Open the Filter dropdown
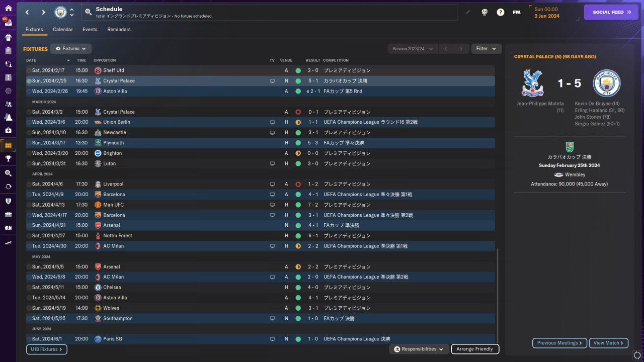 tap(487, 49)
